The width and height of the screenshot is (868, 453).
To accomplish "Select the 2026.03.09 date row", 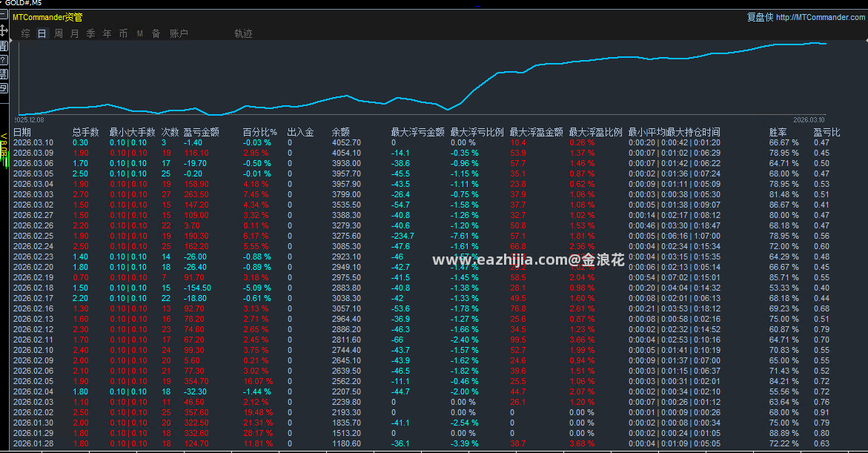I will point(33,153).
